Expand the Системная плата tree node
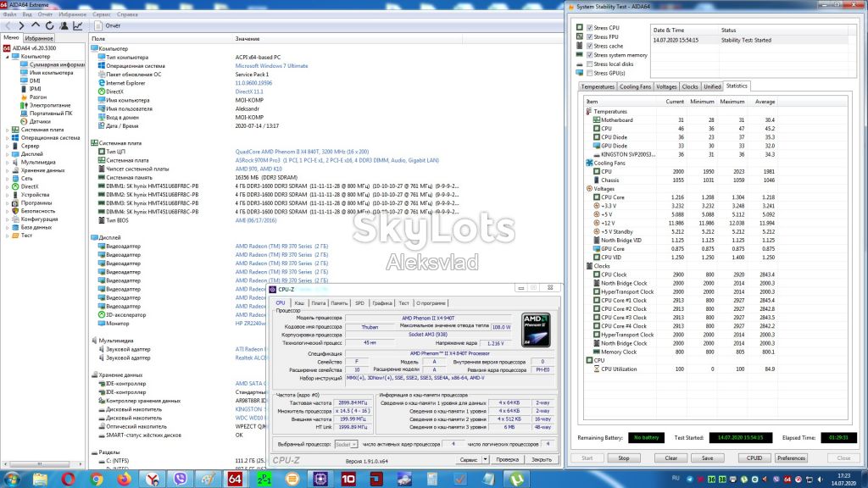Viewport: 868px width, 488px height. [x=7, y=130]
